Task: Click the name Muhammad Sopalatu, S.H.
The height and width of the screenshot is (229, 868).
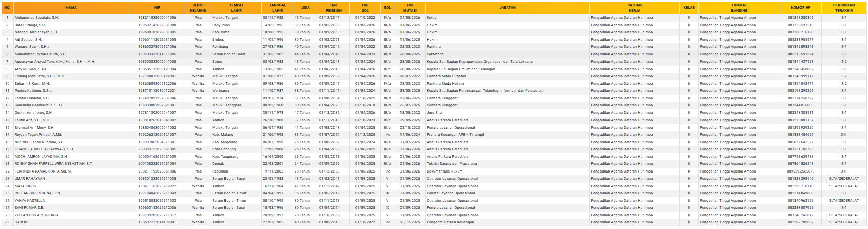Action: point(36,18)
